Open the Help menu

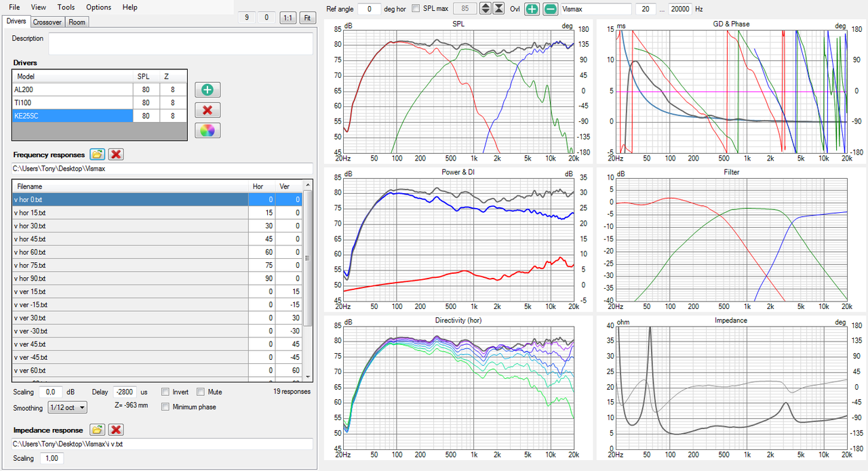(x=130, y=7)
